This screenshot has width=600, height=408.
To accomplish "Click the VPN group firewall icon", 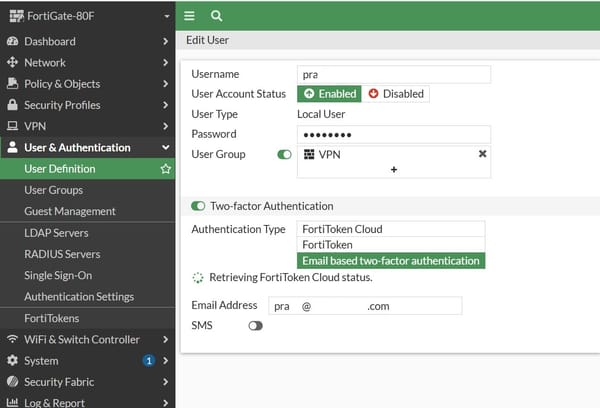I will (x=309, y=154).
